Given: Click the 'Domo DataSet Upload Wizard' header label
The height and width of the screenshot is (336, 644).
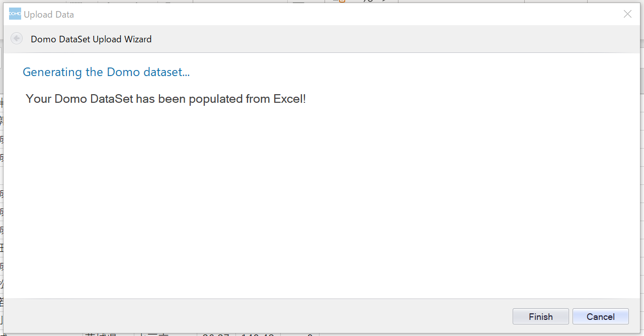Looking at the screenshot, I should [91, 39].
